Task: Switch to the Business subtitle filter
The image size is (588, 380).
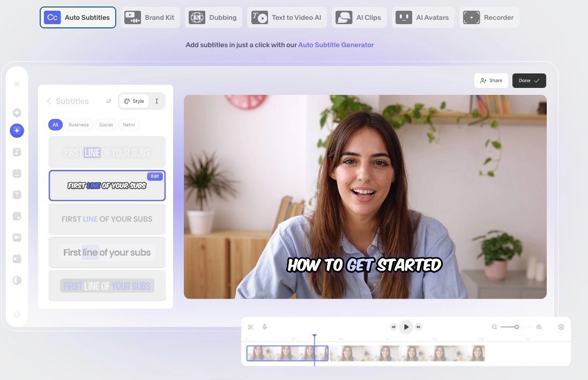Action: coord(78,124)
